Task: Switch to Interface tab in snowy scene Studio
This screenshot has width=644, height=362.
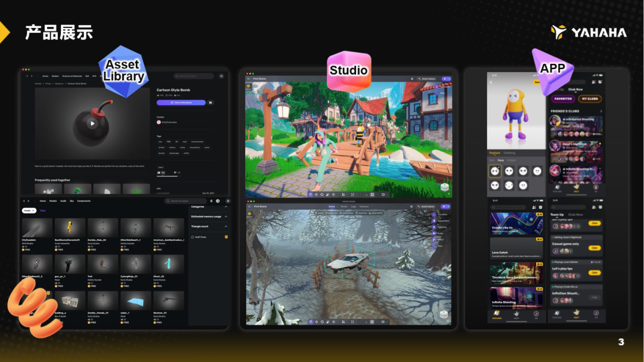Action: tap(364, 207)
